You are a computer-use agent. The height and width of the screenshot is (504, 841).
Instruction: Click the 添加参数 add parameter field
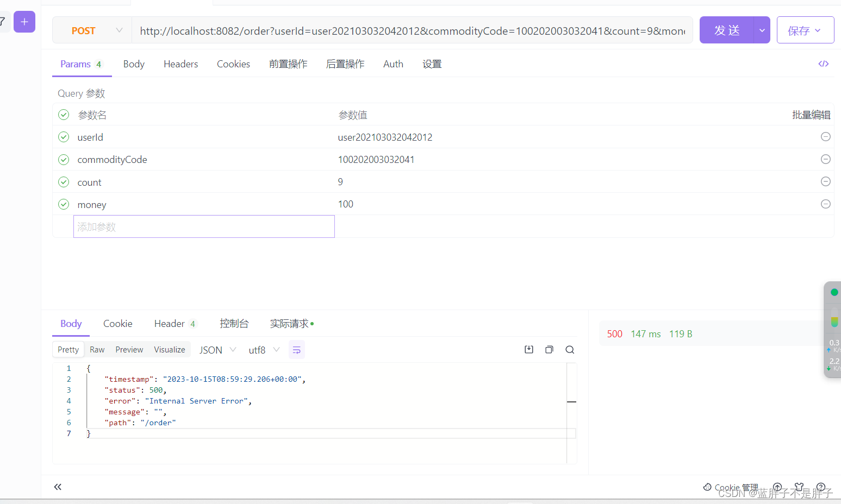[204, 226]
